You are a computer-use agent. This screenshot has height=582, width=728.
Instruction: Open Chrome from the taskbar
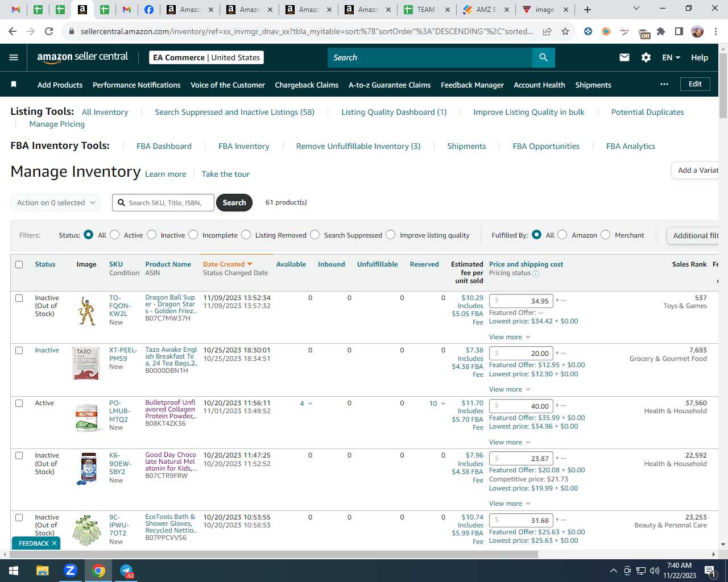click(x=98, y=571)
